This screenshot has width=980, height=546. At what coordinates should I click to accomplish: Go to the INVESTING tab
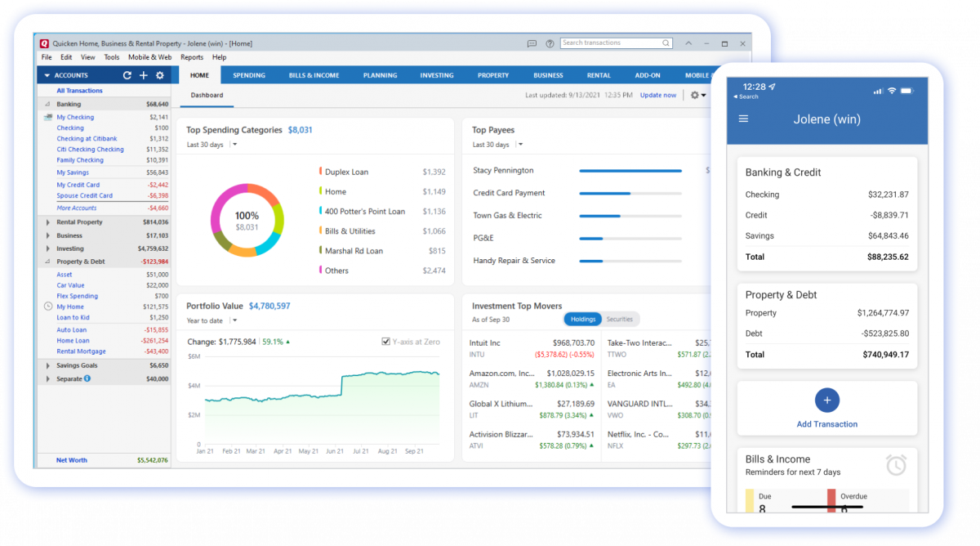coord(437,75)
